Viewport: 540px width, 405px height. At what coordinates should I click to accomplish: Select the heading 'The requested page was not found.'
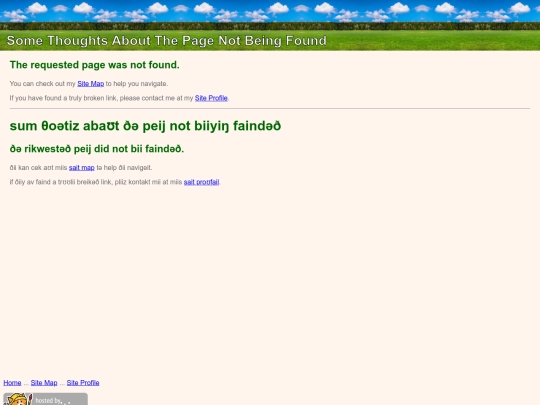pyautogui.click(x=95, y=65)
